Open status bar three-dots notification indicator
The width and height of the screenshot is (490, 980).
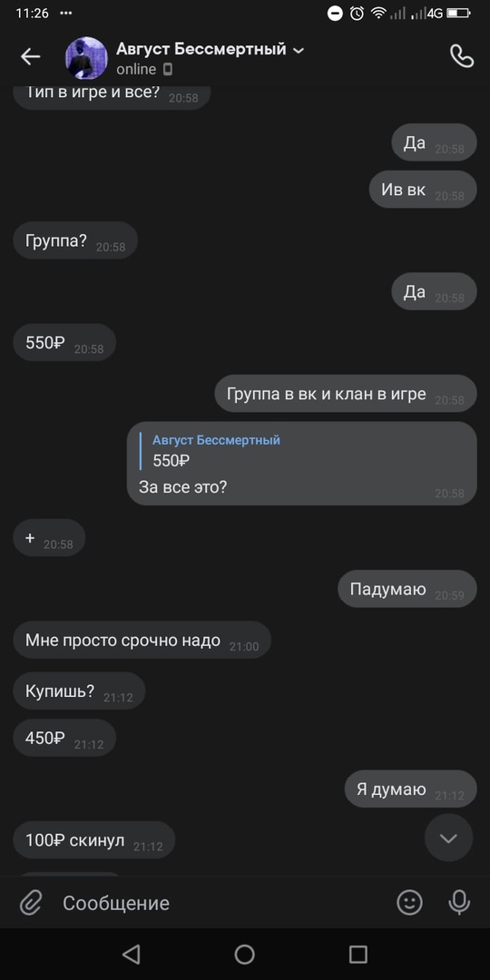(x=65, y=13)
